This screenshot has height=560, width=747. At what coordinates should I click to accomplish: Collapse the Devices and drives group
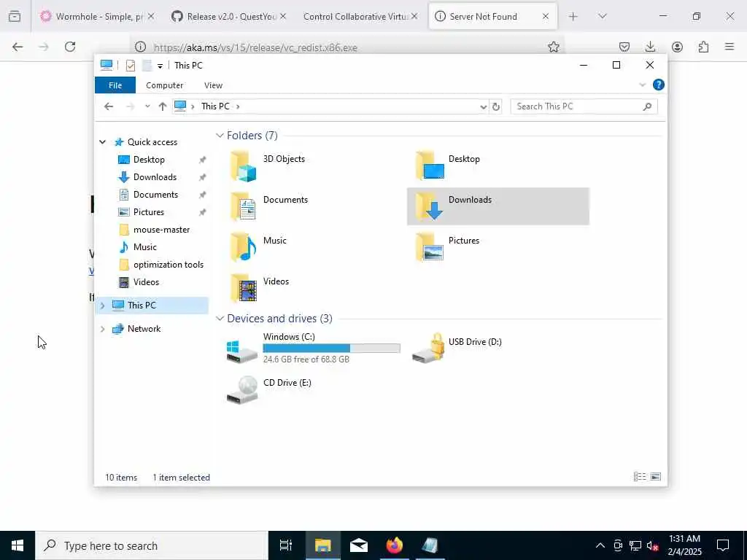(220, 319)
